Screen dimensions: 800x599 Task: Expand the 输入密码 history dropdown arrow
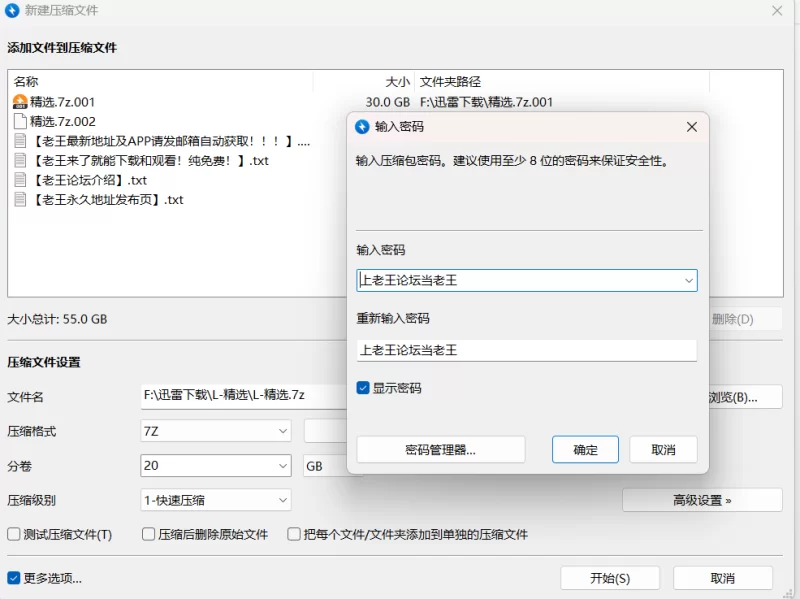click(688, 281)
